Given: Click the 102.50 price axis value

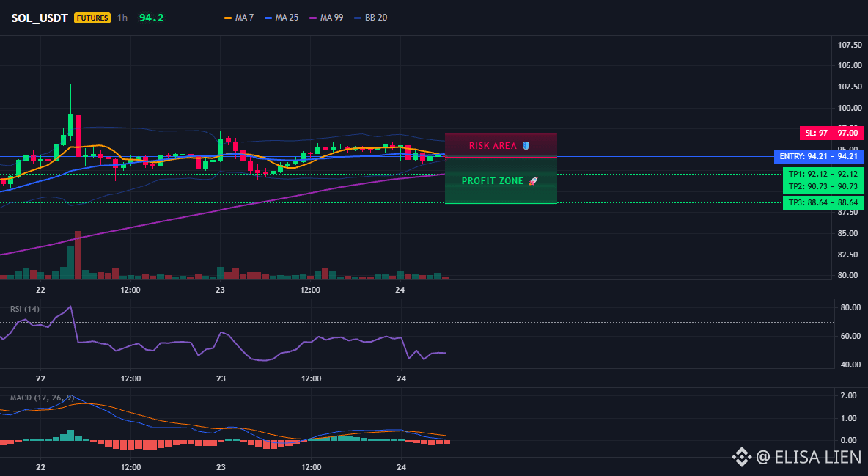Looking at the screenshot, I should 850,87.
